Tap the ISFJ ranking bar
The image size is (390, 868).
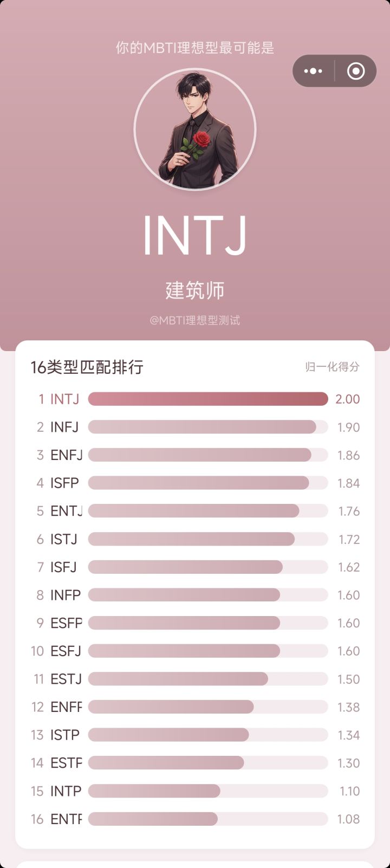click(185, 567)
